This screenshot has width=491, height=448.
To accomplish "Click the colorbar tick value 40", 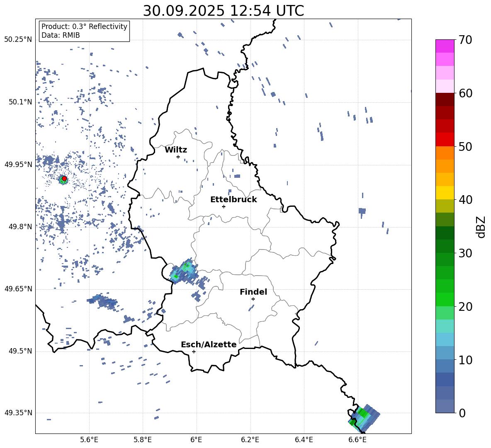I will (x=465, y=200).
